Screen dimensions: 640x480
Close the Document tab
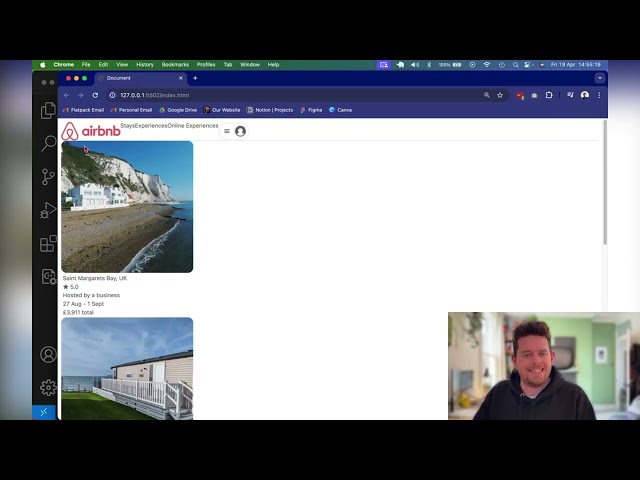(181, 78)
